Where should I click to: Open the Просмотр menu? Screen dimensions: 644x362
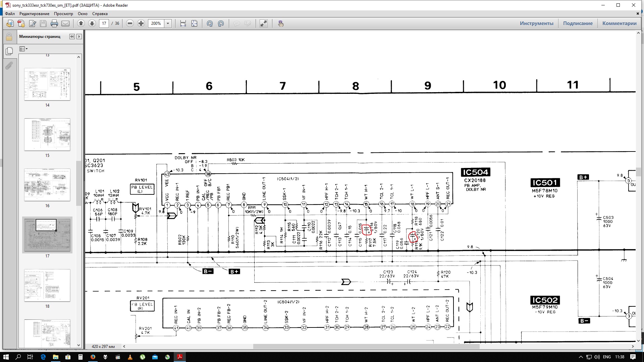click(63, 14)
